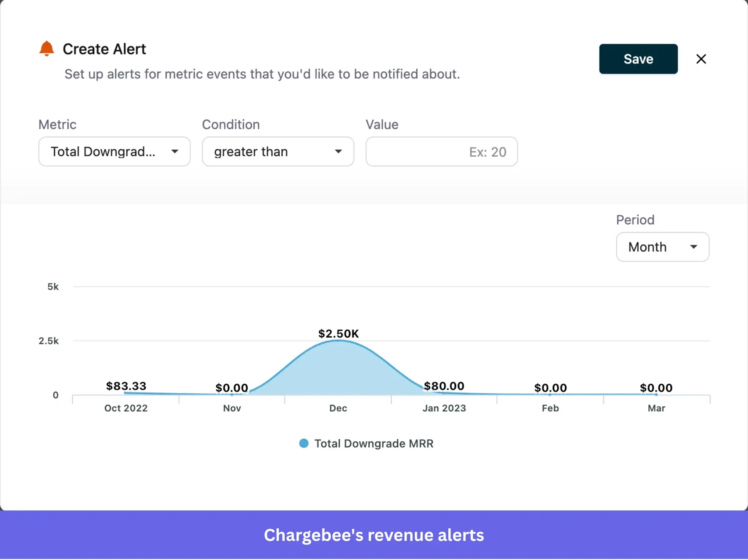Click the blue legend dot for Total Downgrade MRR
748x560 pixels.
[x=304, y=443]
